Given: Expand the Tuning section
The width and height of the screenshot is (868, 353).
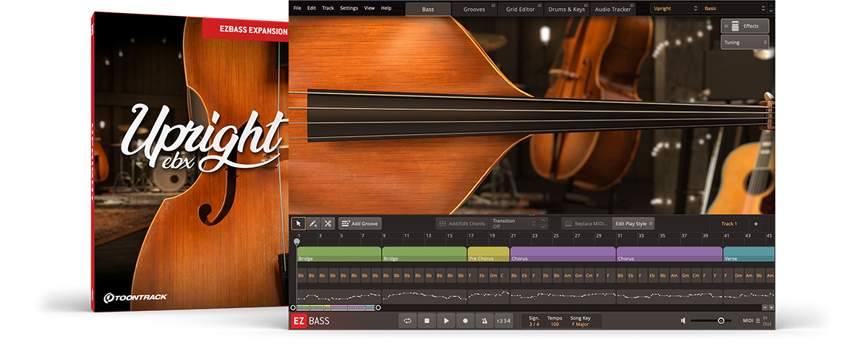Looking at the screenshot, I should pos(744,43).
